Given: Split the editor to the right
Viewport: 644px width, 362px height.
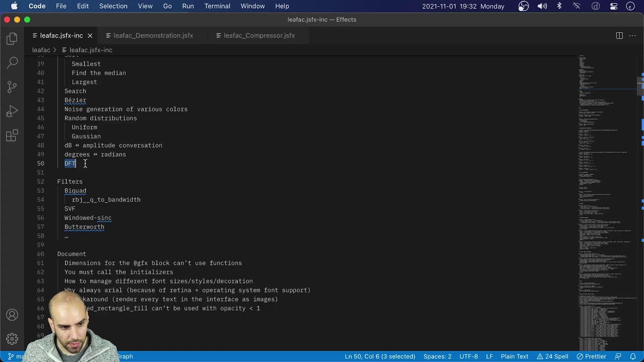Looking at the screenshot, I should tap(619, 36).
